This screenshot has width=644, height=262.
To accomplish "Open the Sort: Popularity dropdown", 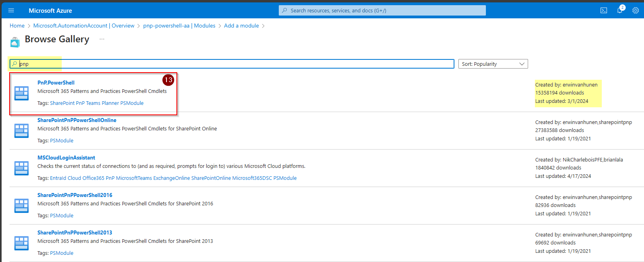I will (x=493, y=64).
